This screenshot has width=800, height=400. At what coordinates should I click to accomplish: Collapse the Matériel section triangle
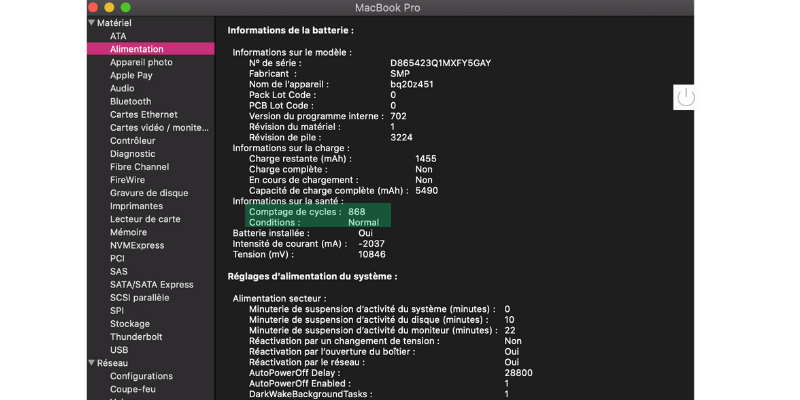click(x=91, y=23)
